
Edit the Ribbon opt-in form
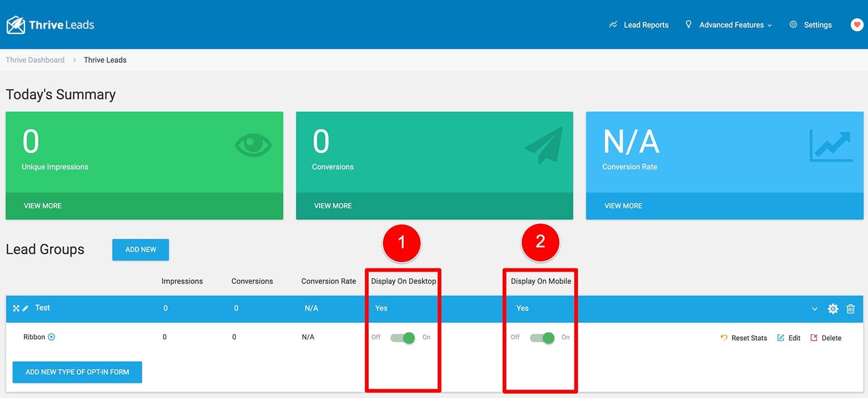pyautogui.click(x=789, y=338)
